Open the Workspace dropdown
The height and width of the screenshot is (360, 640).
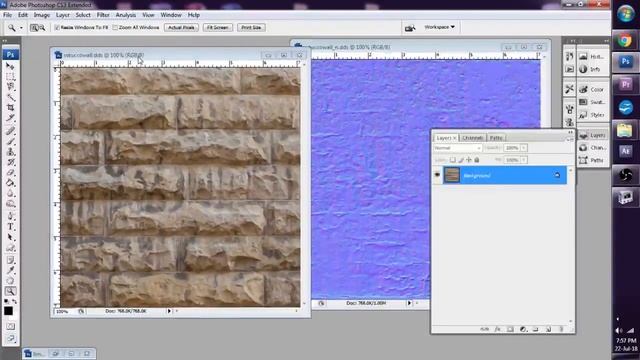tap(440, 27)
